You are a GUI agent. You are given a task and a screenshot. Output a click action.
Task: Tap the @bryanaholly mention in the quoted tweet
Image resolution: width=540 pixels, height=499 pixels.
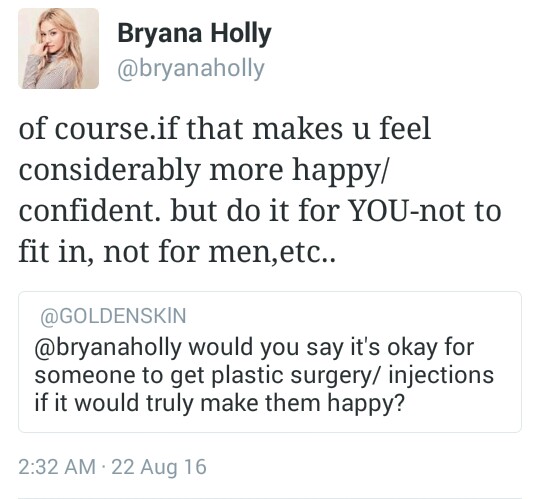pos(108,347)
